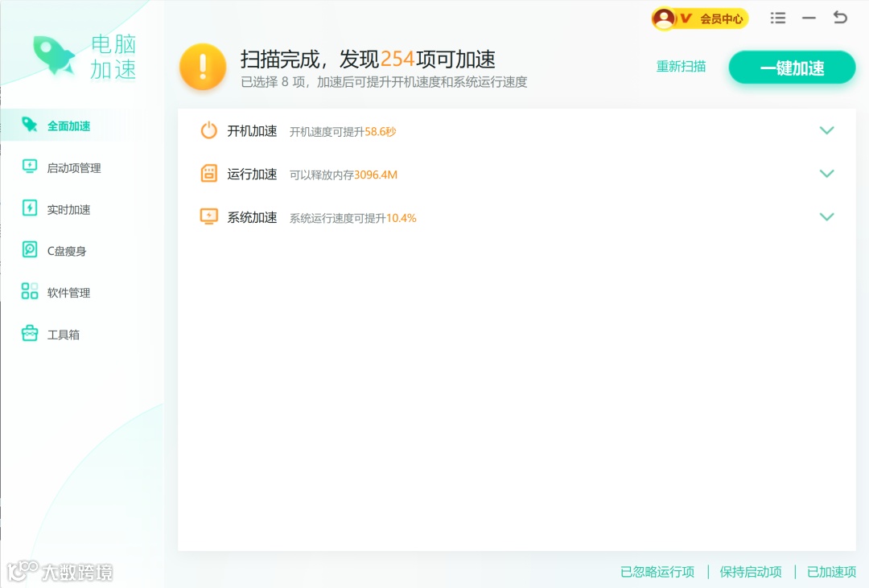Viewport: 869px width, 588px height.
Task: Click the 扫描完成 headline with 254项
Action: [368, 59]
